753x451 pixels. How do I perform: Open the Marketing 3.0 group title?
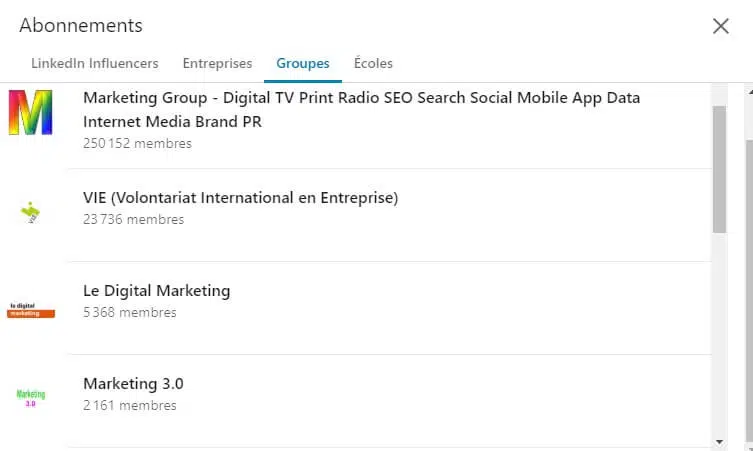(133, 384)
